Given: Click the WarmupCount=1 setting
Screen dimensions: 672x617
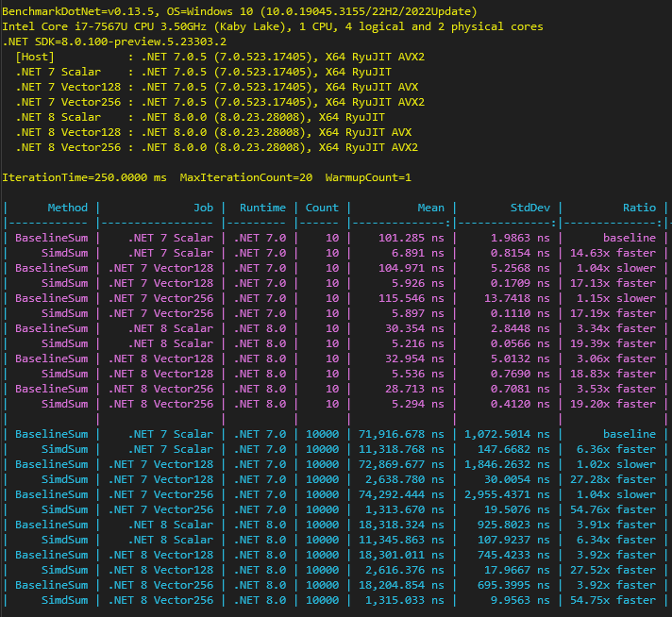Looking at the screenshot, I should 368,177.
